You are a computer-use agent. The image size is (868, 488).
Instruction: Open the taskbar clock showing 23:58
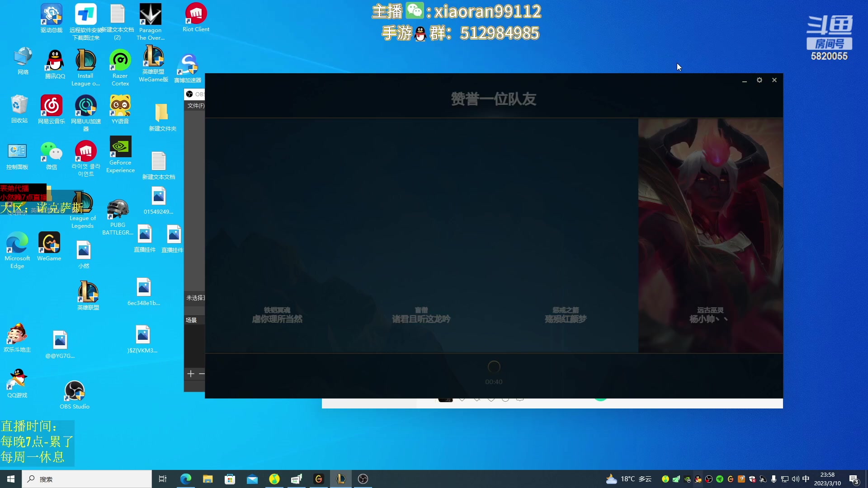827,479
